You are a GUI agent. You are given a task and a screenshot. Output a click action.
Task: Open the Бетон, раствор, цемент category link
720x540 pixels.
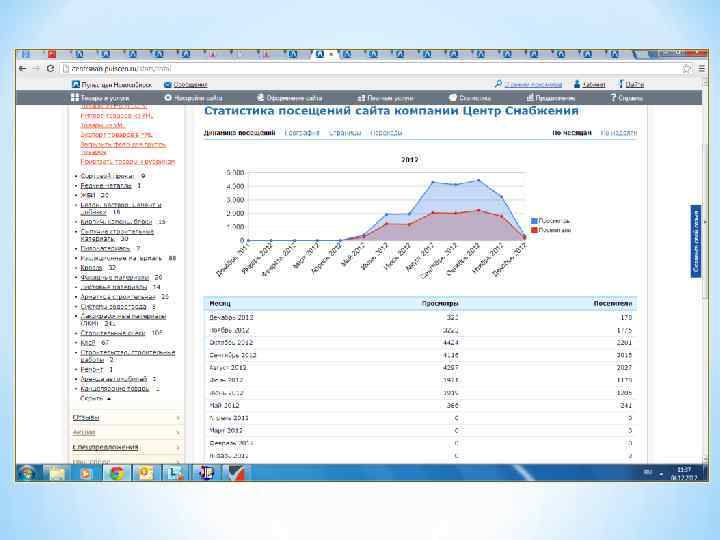tap(121, 208)
